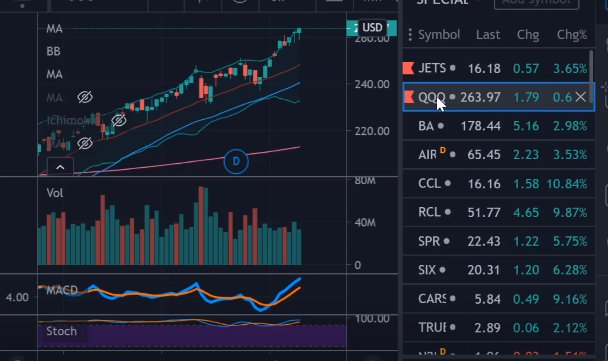Screen dimensions: 608x361
Task: Select SIX in the watchlist
Action: 427,270
